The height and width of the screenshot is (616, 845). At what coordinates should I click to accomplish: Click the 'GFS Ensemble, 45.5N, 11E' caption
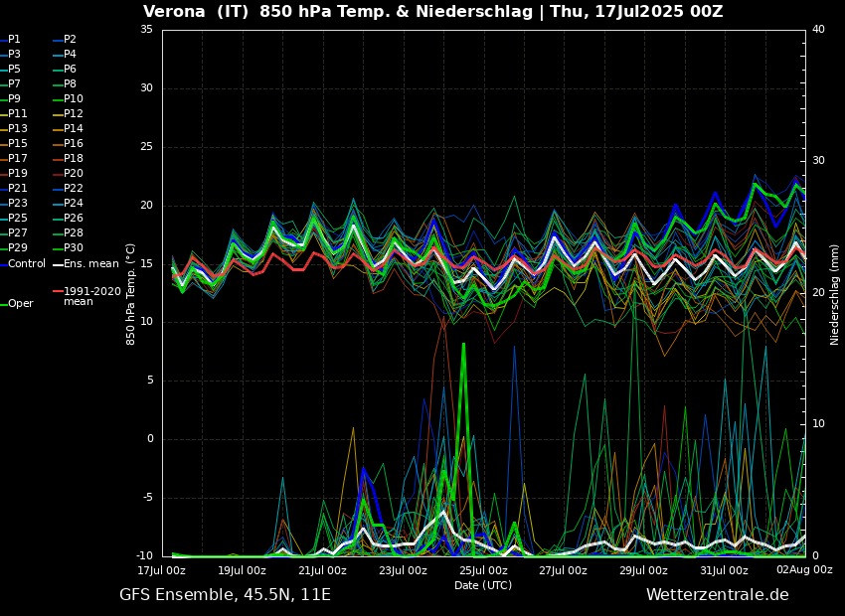point(225,595)
